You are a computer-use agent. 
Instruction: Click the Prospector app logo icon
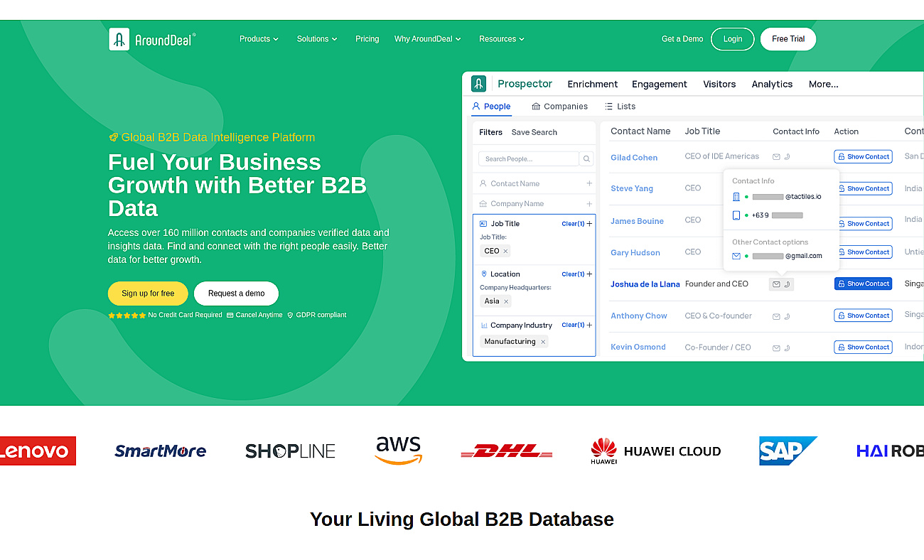point(479,84)
